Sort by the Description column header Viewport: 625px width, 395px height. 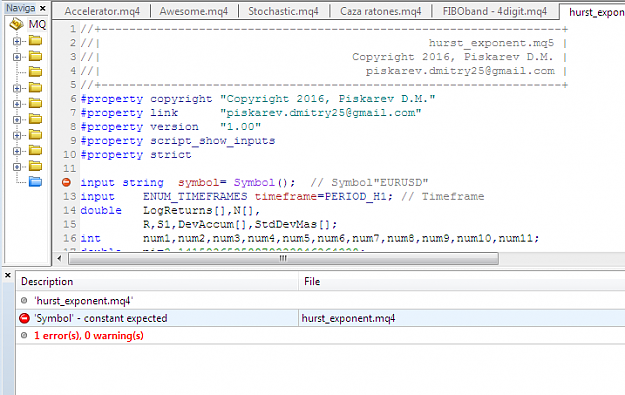point(157,281)
